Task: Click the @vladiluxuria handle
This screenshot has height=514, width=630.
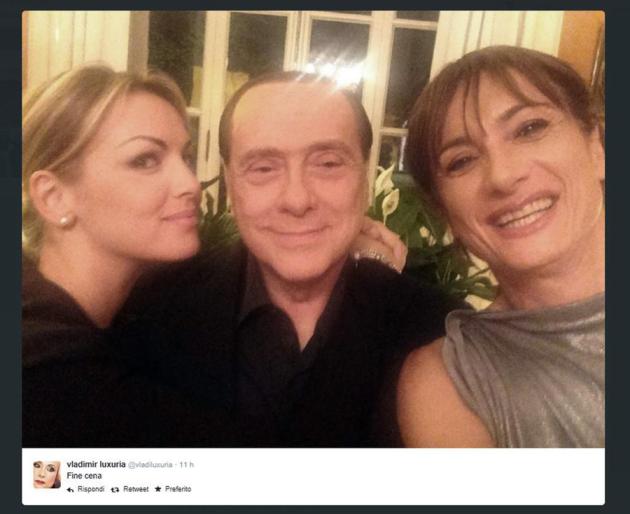Action: pos(150,465)
